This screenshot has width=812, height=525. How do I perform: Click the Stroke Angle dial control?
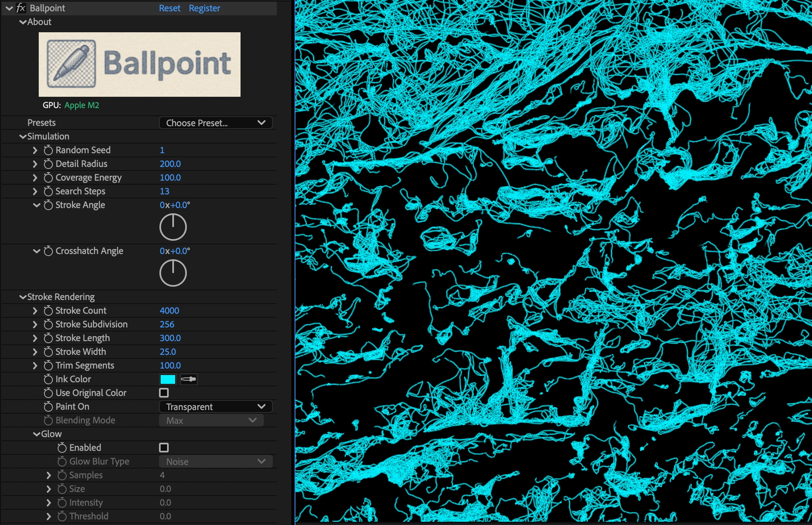point(173,227)
